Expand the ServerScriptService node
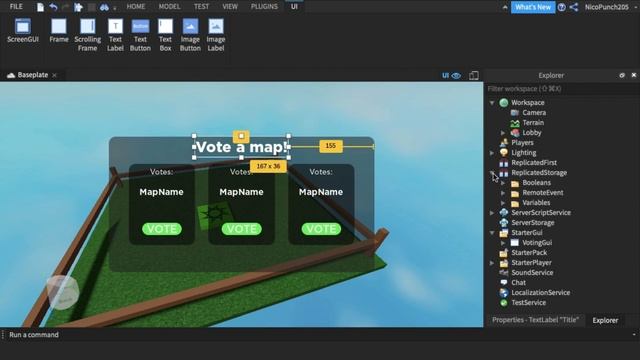Viewport: 640px width, 360px height. click(492, 213)
